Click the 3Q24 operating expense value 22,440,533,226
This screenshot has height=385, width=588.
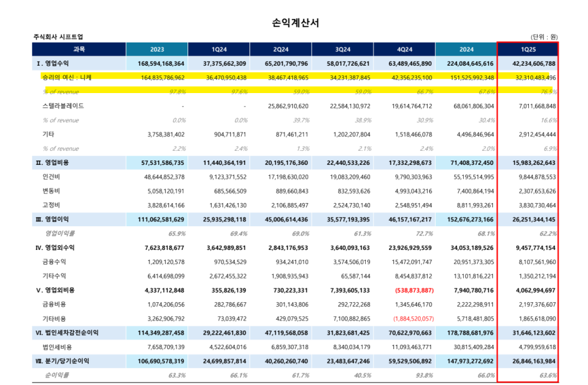click(348, 162)
